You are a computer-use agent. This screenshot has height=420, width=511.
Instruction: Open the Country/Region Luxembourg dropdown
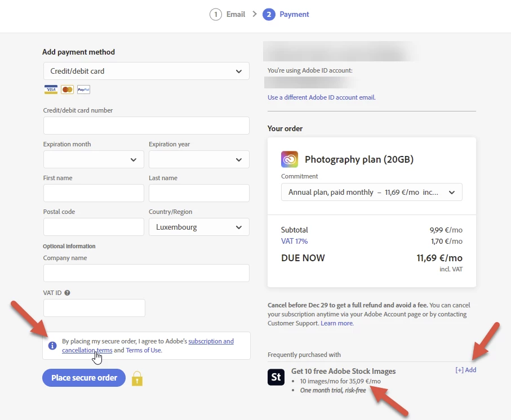pyautogui.click(x=199, y=227)
